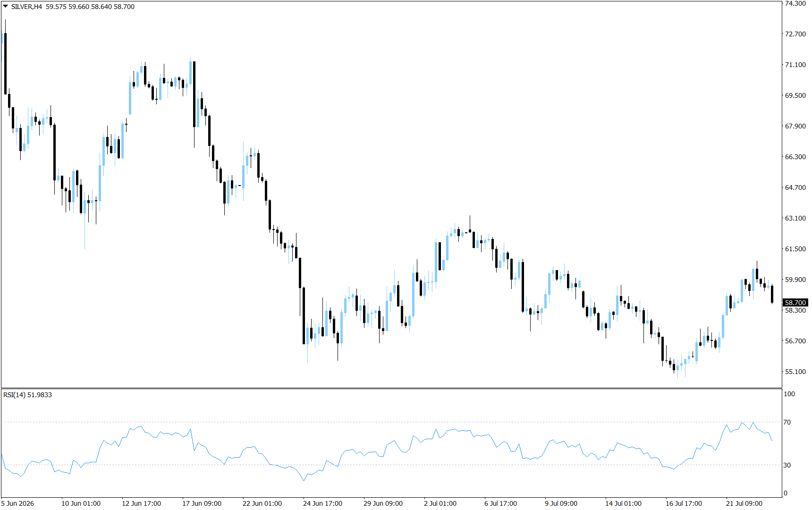Click the 56.700 price axis label
This screenshot has width=812, height=510.
[795, 341]
